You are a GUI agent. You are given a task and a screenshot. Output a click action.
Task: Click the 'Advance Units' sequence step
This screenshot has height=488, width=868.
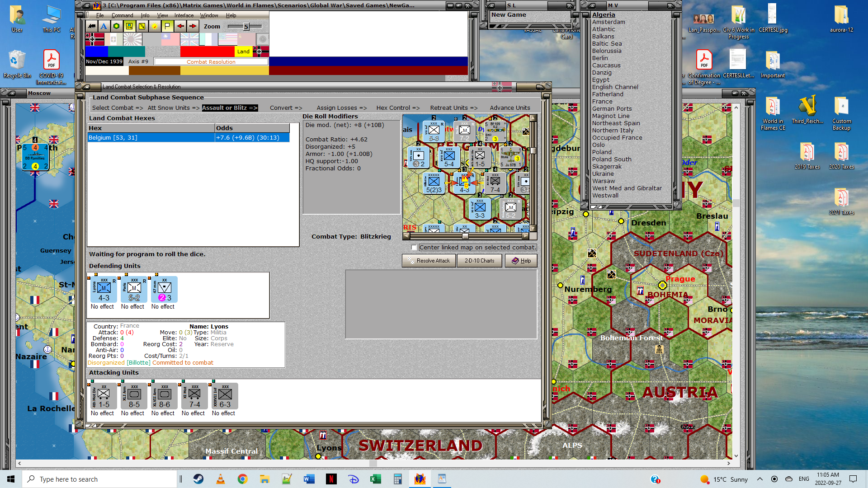pos(510,108)
